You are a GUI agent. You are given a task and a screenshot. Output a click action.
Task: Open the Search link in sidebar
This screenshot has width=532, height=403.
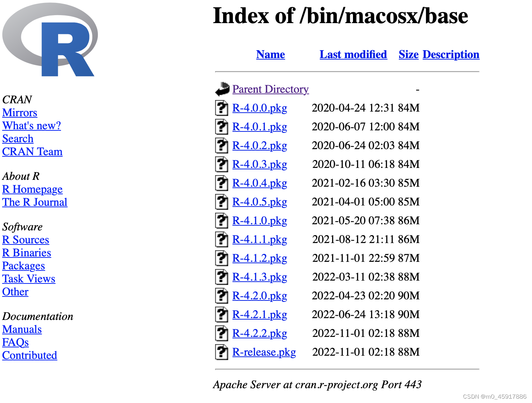coord(18,139)
